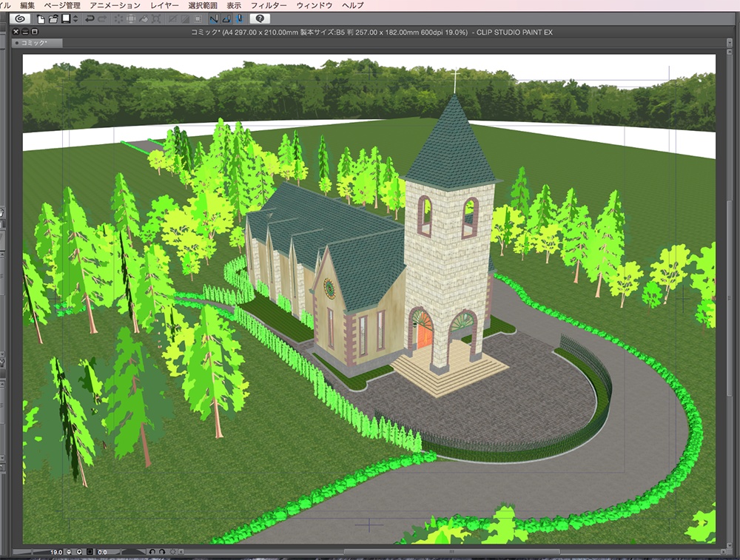
Task: Open the 選択範囲 menu
Action: coord(203,5)
